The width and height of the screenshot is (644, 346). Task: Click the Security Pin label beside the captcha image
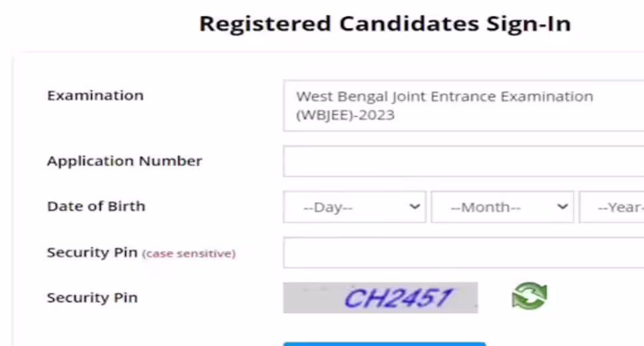pos(92,297)
